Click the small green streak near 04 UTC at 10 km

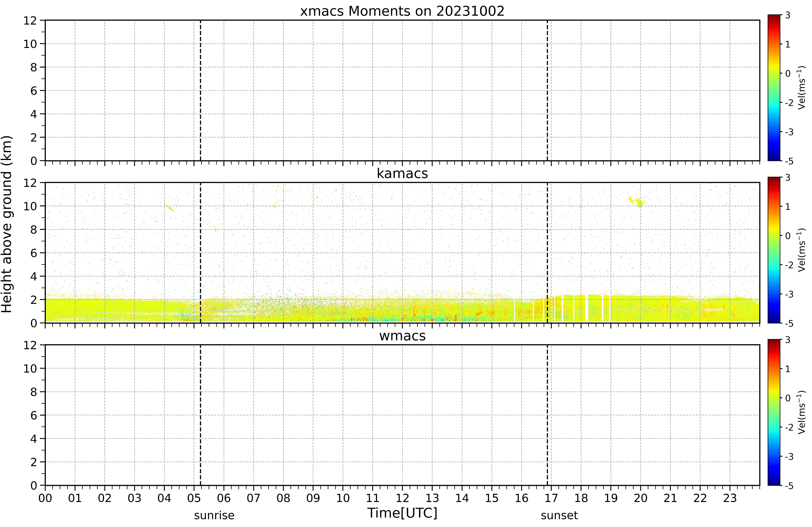pos(170,208)
